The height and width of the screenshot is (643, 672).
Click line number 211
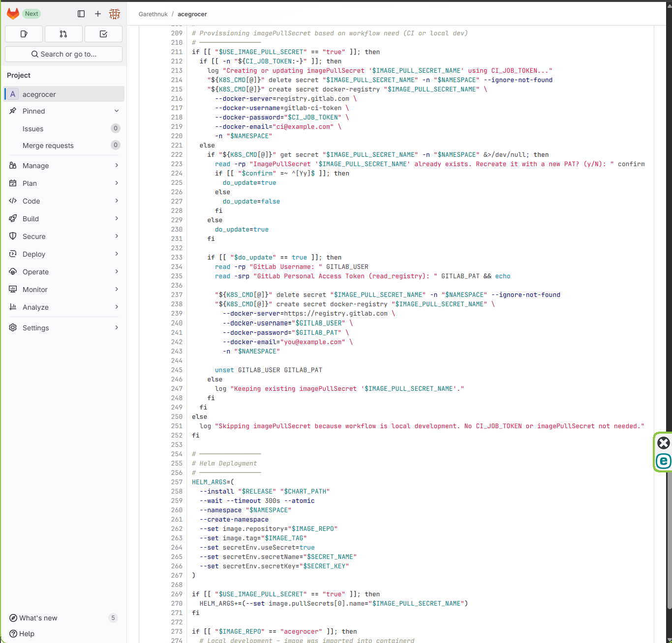(177, 52)
